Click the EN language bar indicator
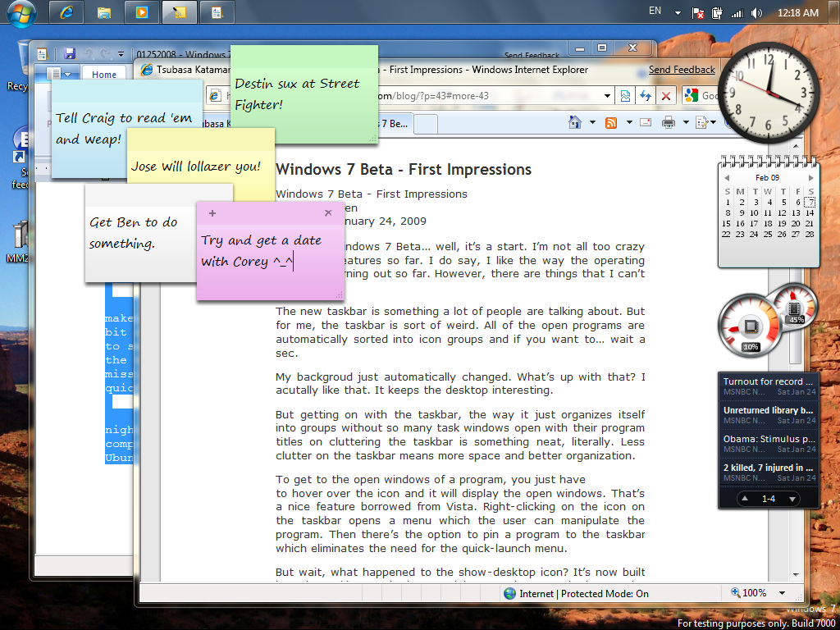Image resolution: width=840 pixels, height=630 pixels. pos(655,11)
